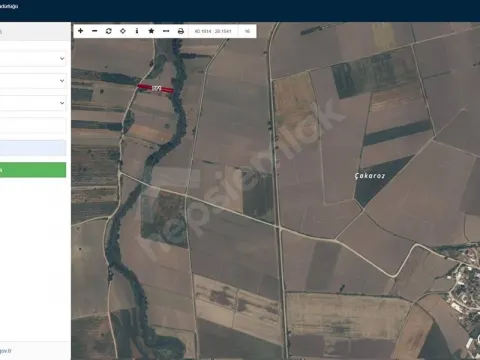
Task: Click the coordinates readout in the toolbar
Action: (213, 31)
